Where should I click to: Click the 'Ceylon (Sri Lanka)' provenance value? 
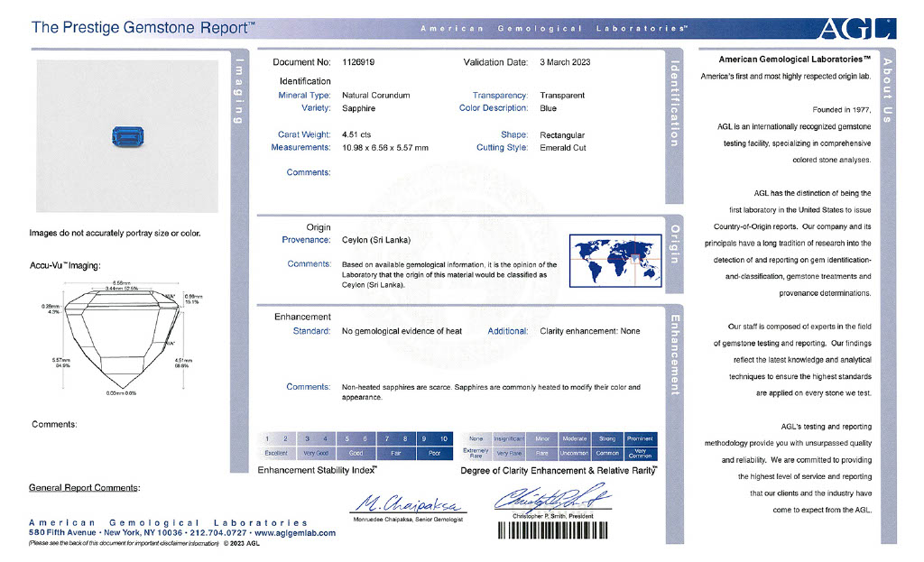376,240
